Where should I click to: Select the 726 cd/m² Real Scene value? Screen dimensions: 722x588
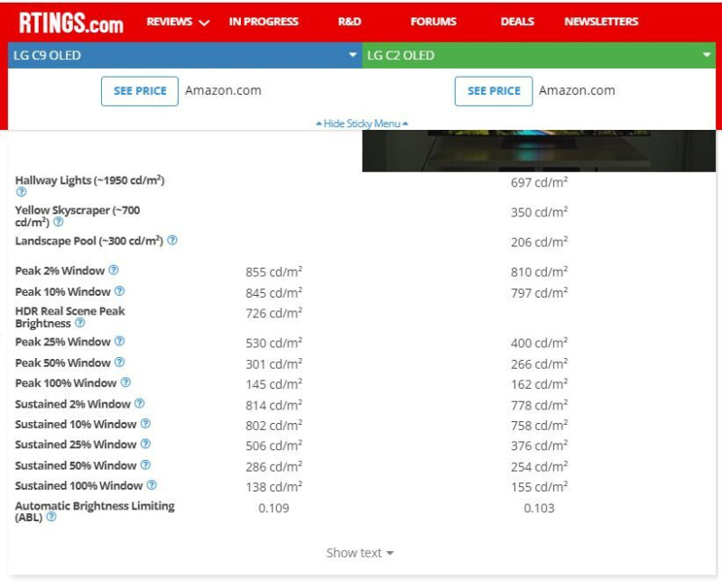(274, 313)
